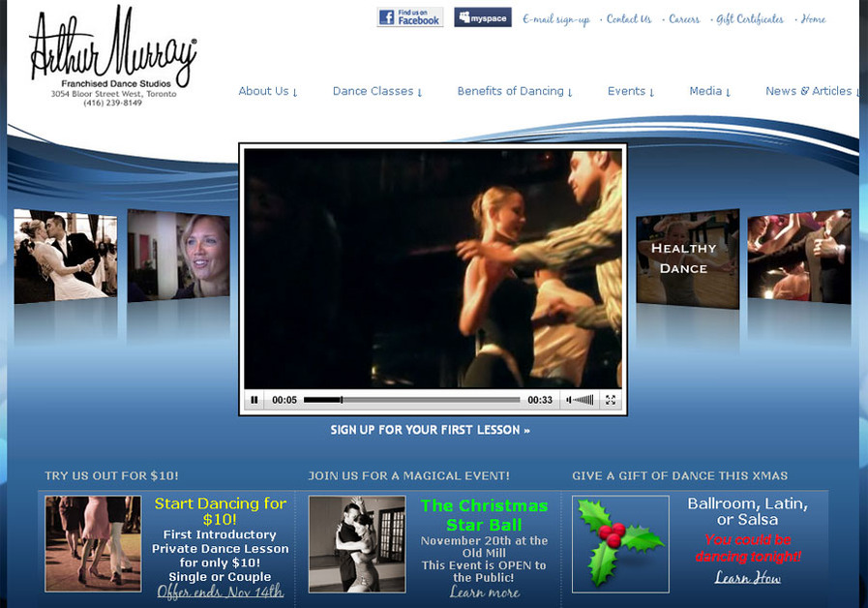The height and width of the screenshot is (608, 868).
Task: Expand the Media menu
Action: point(709,91)
